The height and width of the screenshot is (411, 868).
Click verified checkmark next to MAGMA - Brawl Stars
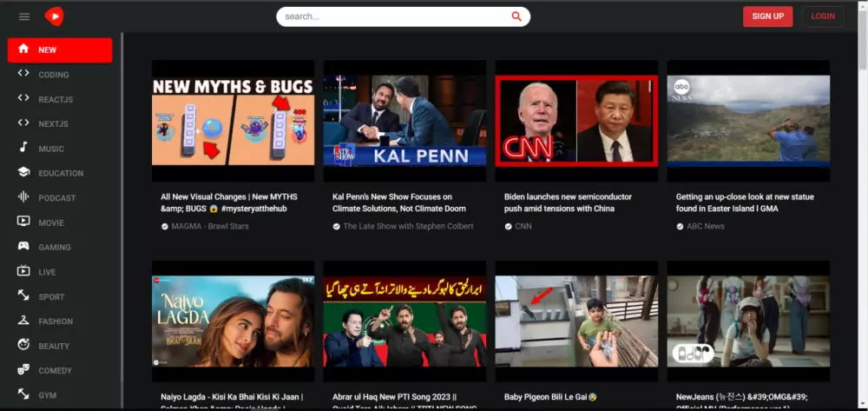(164, 227)
